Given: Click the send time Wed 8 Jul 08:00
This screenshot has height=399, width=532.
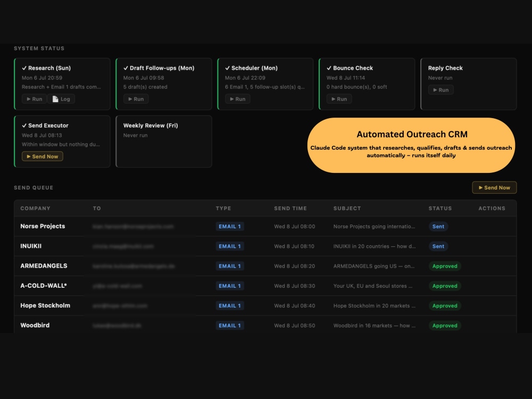Looking at the screenshot, I should click(x=295, y=226).
